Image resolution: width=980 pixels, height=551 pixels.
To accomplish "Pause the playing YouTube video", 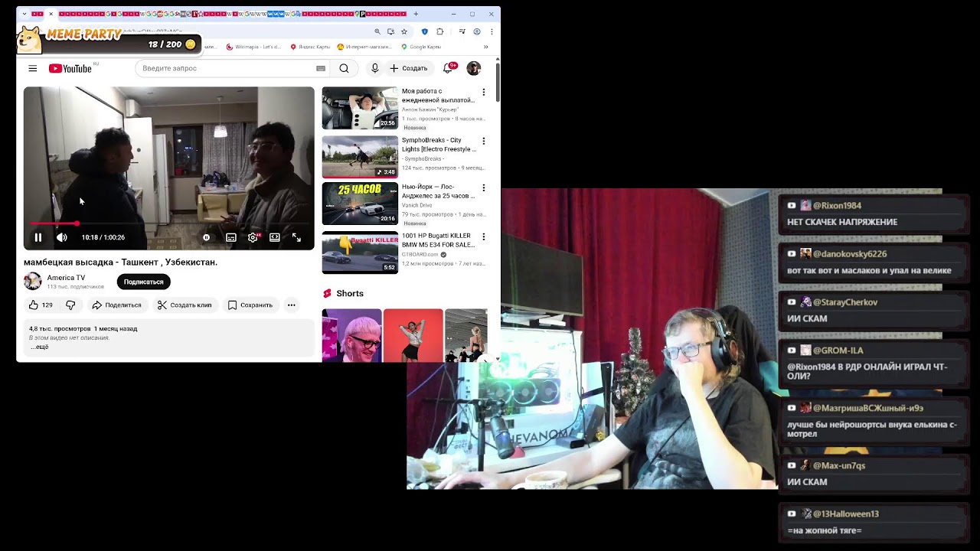I will tap(38, 238).
